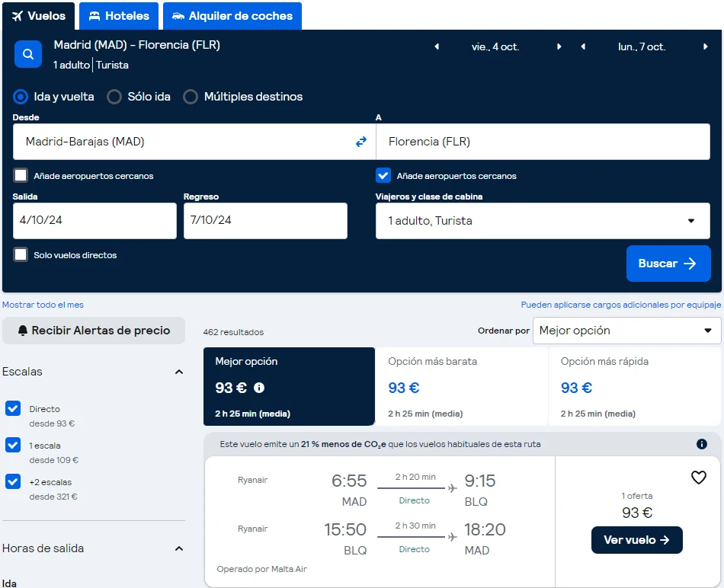Open Mostrar todo el mes link

[43, 305]
